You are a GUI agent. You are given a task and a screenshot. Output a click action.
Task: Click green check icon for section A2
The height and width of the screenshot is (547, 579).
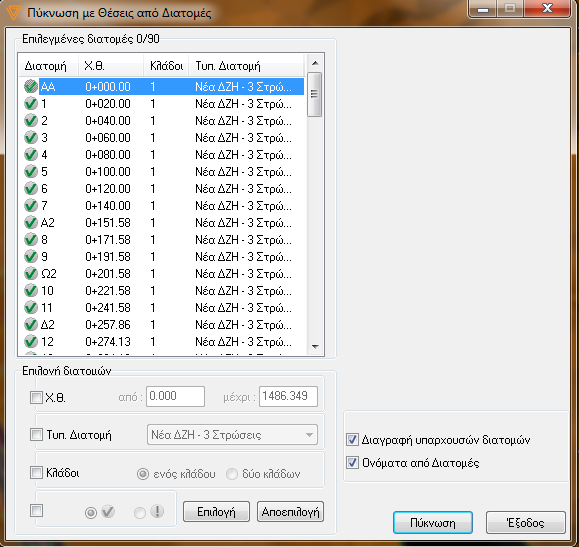click(31, 222)
